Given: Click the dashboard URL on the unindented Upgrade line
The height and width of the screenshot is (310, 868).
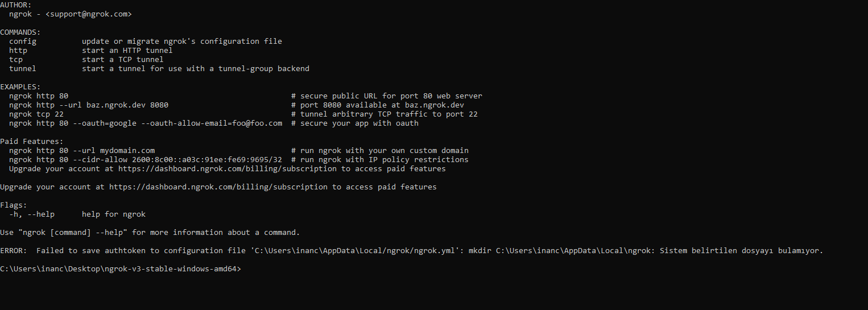Looking at the screenshot, I should pos(218,187).
